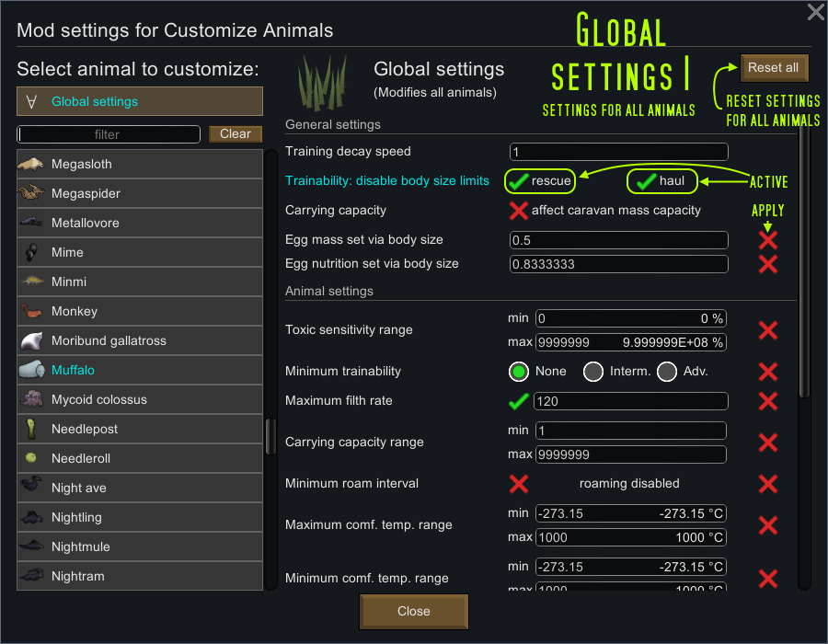This screenshot has height=644, width=828.
Task: Click apply X for Toxic sensitivity range
Action: [x=768, y=330]
